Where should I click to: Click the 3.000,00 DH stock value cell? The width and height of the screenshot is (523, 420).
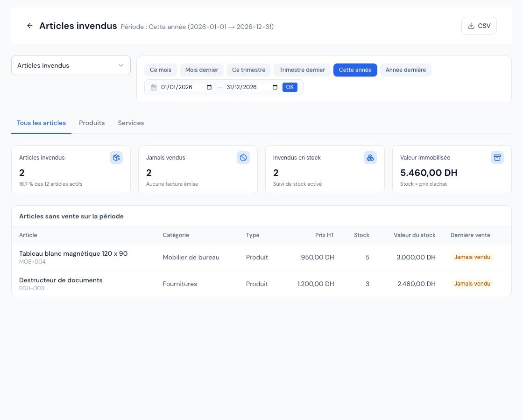[416, 257]
